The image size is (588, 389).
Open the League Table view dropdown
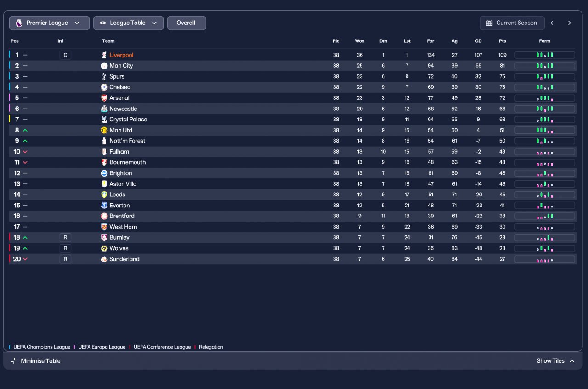(x=128, y=23)
